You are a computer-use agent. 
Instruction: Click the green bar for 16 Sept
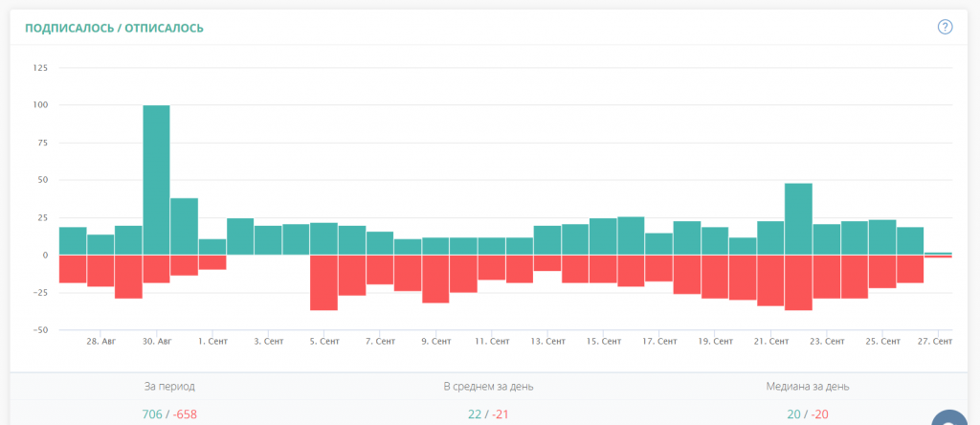coord(631,236)
